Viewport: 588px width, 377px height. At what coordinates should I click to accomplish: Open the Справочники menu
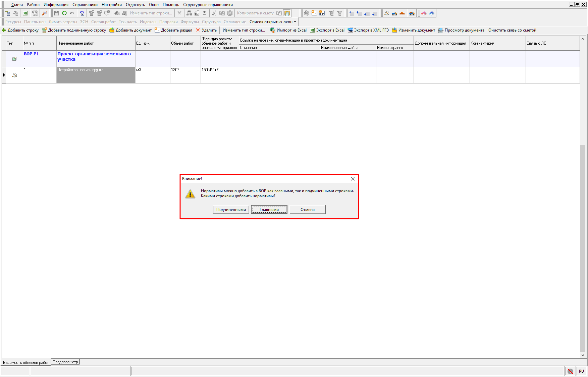click(85, 5)
